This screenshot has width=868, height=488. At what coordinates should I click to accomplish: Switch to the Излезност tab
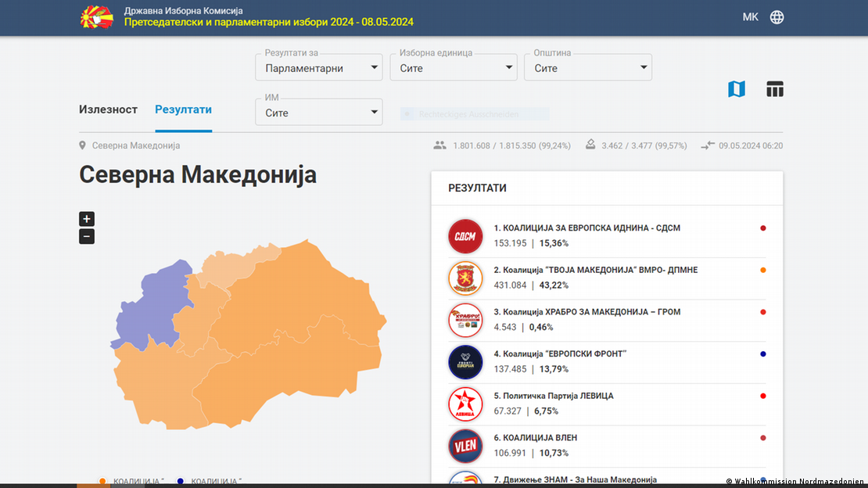(x=108, y=109)
